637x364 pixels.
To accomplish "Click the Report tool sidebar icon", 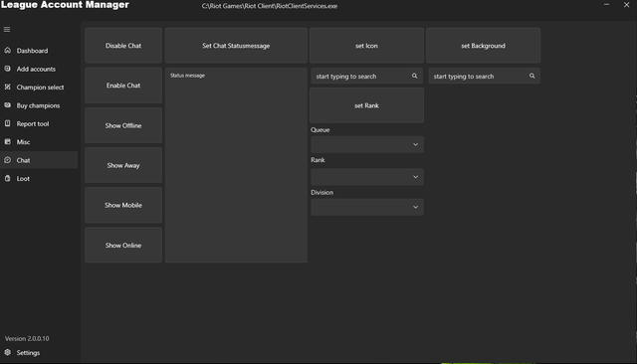I will pos(7,123).
